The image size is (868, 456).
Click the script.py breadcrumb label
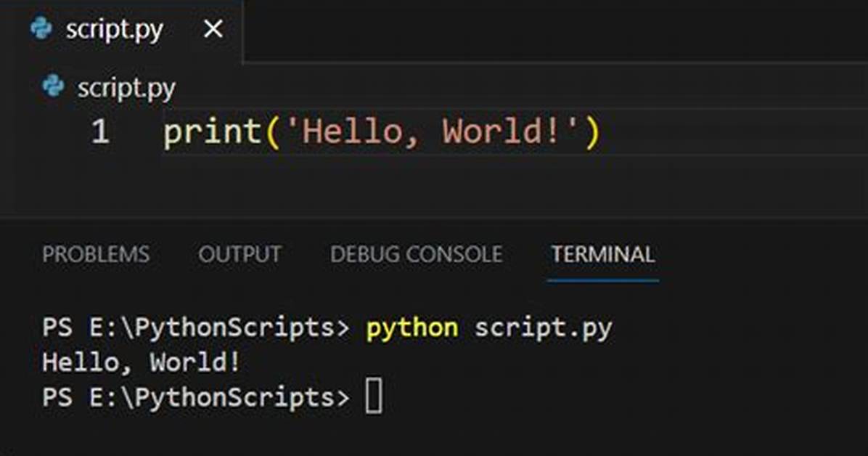coord(126,89)
